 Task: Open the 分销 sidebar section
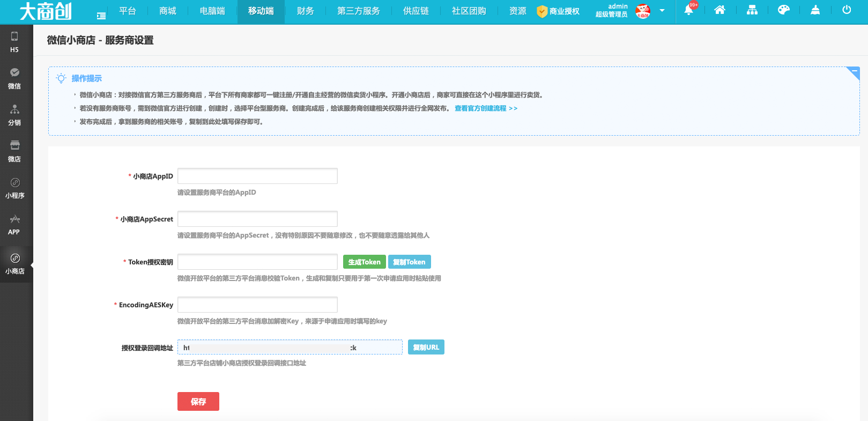[x=14, y=115]
